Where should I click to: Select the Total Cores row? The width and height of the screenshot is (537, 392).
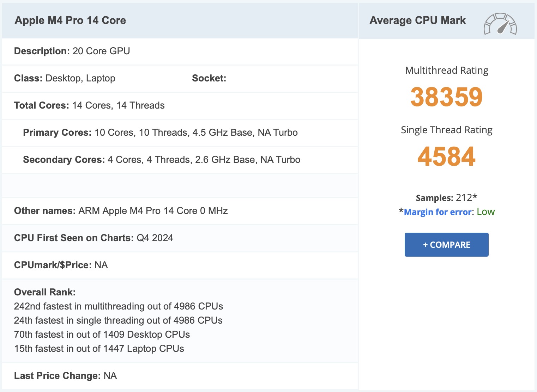pos(89,105)
